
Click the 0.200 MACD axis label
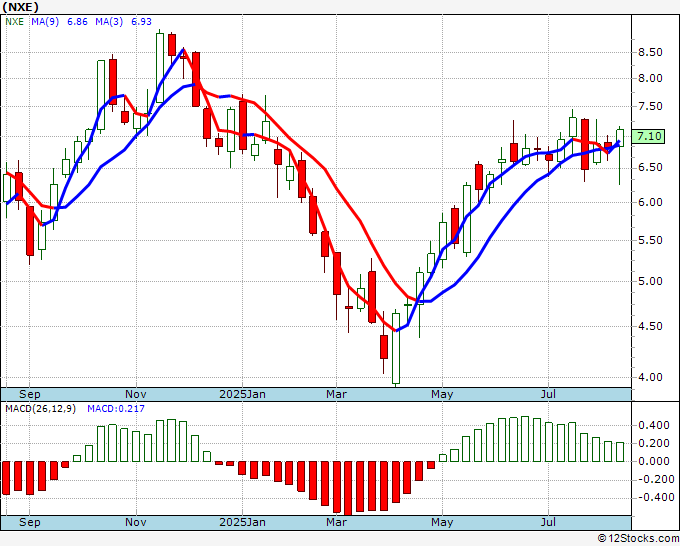pos(654,443)
